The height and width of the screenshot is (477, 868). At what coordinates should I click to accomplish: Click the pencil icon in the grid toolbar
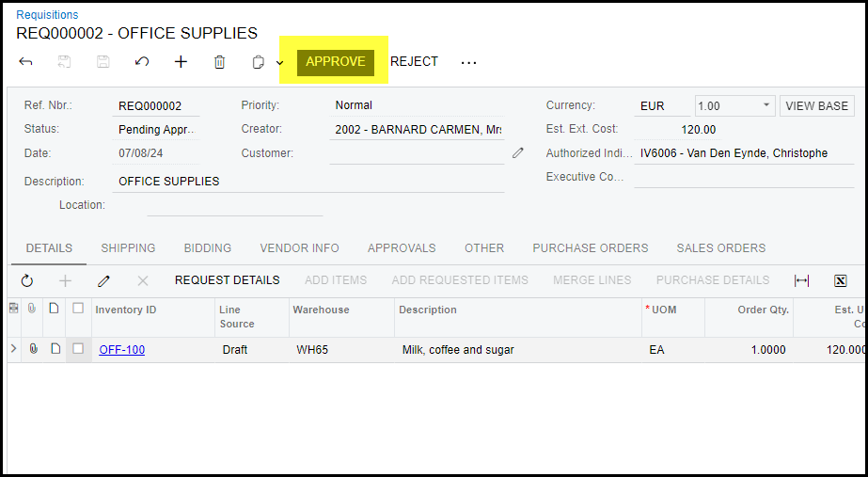tap(104, 280)
